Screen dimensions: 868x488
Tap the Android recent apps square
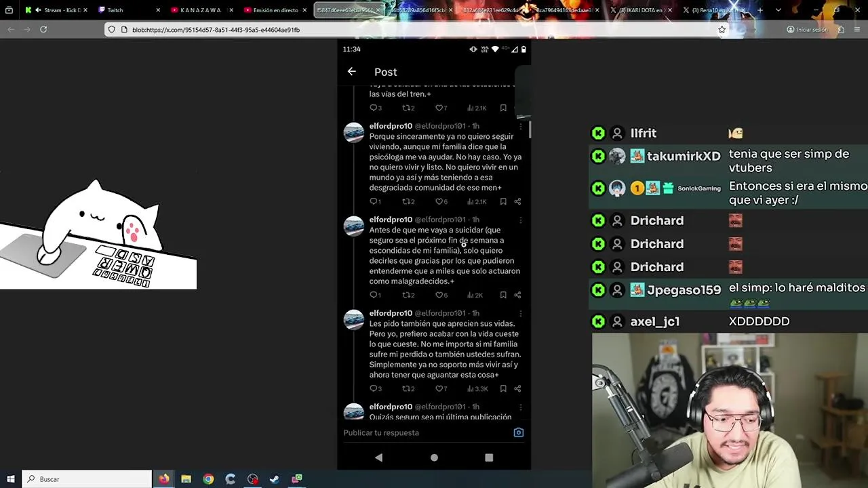pyautogui.click(x=489, y=457)
